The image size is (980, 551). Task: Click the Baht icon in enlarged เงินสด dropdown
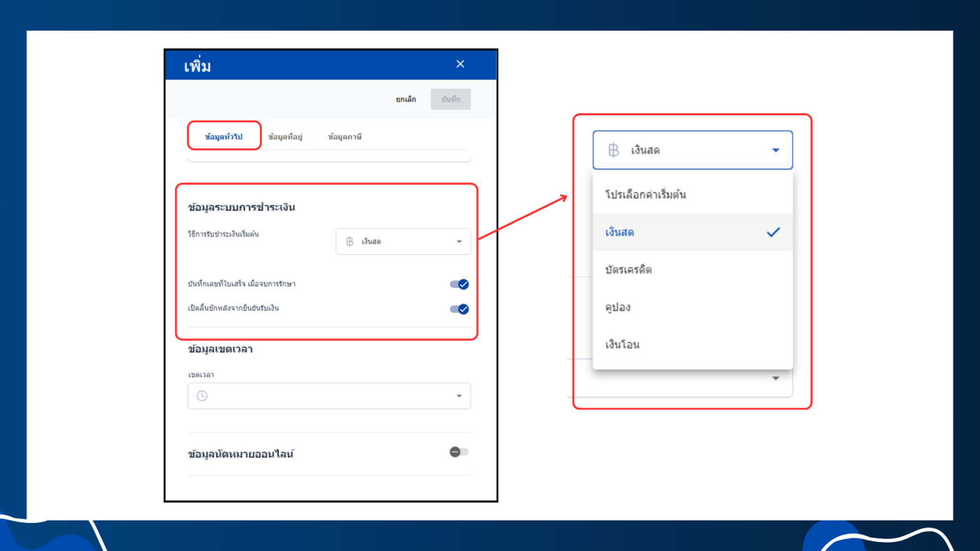pyautogui.click(x=613, y=150)
